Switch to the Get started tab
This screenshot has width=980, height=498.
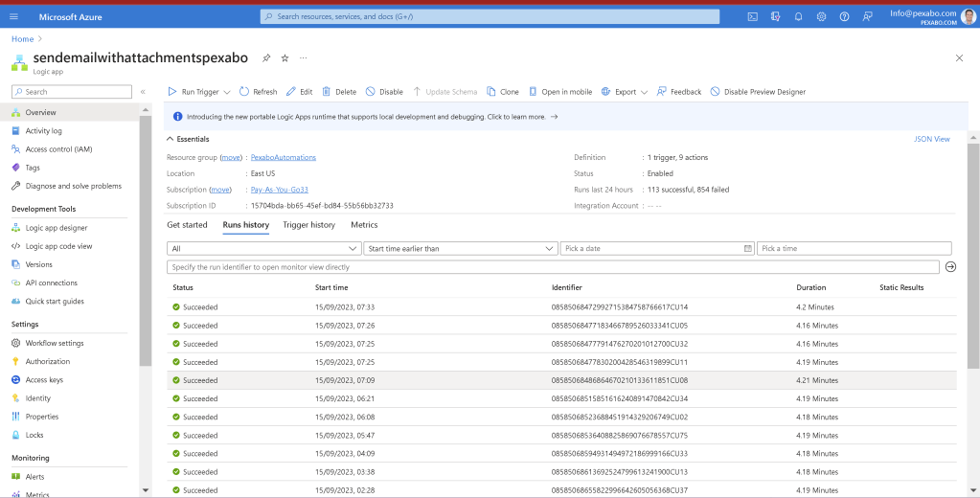click(x=187, y=225)
